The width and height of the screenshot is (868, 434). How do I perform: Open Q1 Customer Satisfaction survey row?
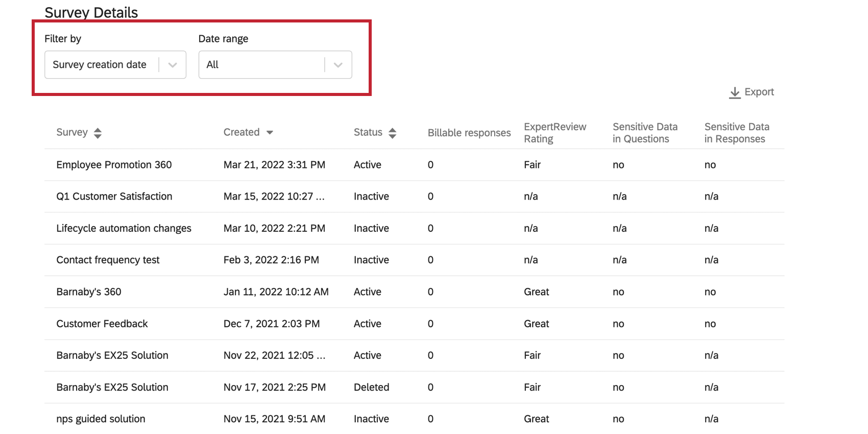coord(114,197)
